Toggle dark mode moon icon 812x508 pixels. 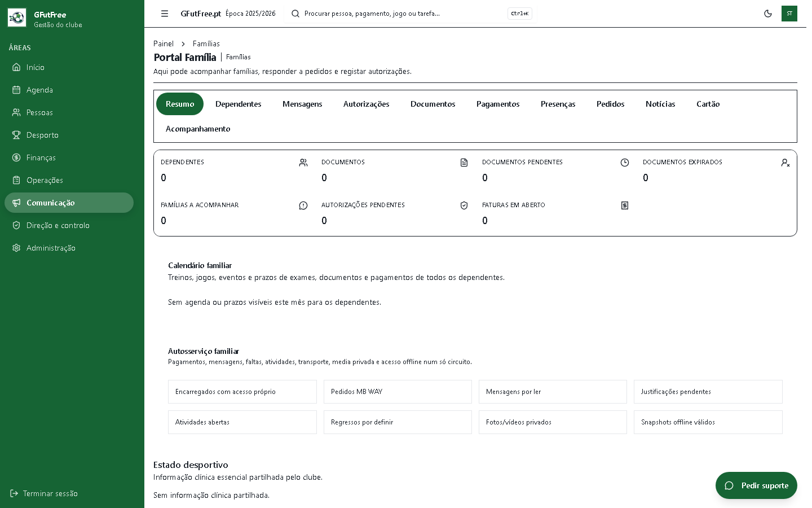pos(768,14)
